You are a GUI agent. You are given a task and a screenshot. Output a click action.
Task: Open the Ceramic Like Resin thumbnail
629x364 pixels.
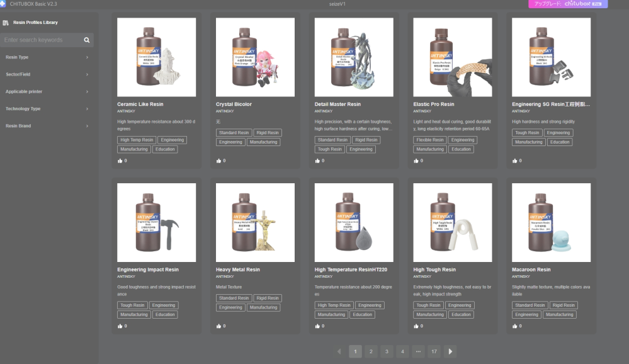(x=156, y=57)
